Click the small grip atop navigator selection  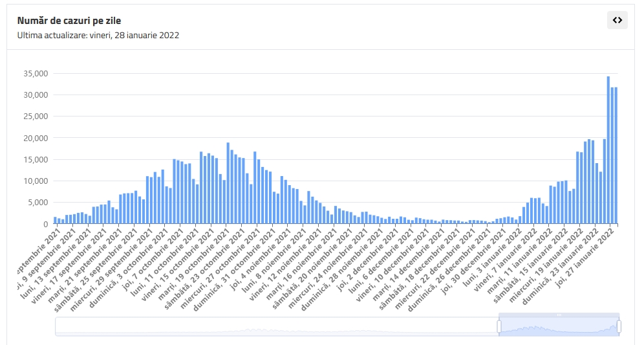(x=559, y=315)
